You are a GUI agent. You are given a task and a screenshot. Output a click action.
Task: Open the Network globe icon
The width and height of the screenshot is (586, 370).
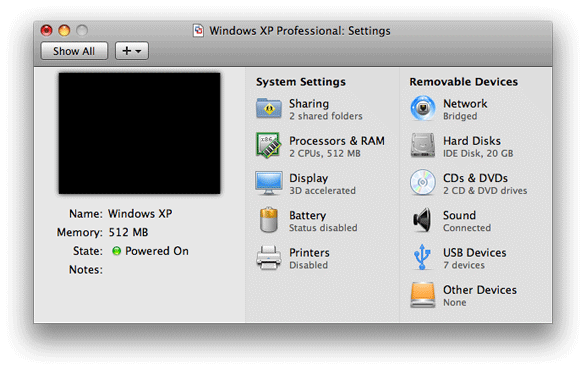point(423,108)
